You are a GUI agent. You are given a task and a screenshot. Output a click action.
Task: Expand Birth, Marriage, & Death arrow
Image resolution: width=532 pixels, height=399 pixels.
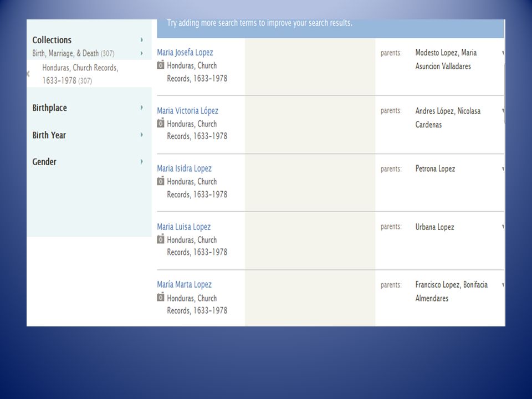[141, 53]
